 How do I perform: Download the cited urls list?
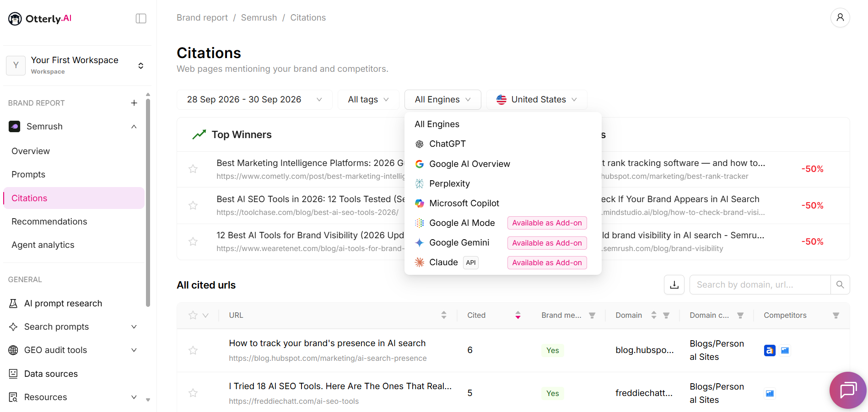click(674, 284)
